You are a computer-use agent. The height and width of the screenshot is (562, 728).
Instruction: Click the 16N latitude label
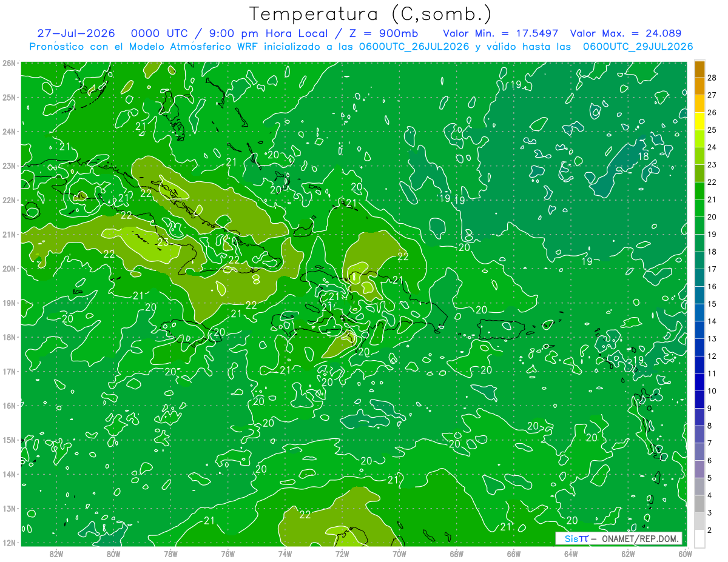[x=9, y=406]
